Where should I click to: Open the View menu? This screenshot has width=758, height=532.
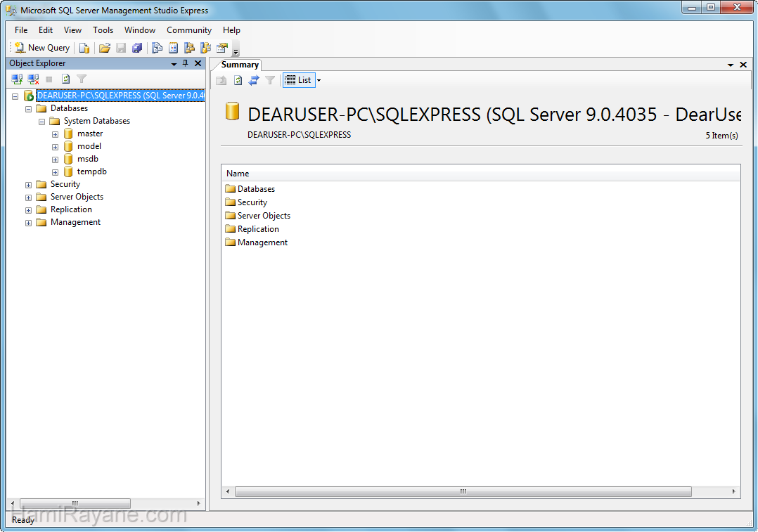(x=72, y=30)
